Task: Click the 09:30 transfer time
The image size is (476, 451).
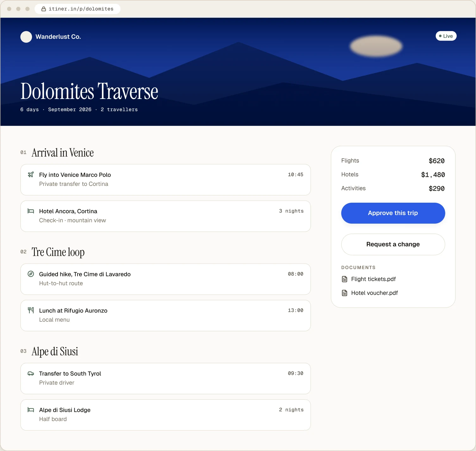Action: pos(295,373)
